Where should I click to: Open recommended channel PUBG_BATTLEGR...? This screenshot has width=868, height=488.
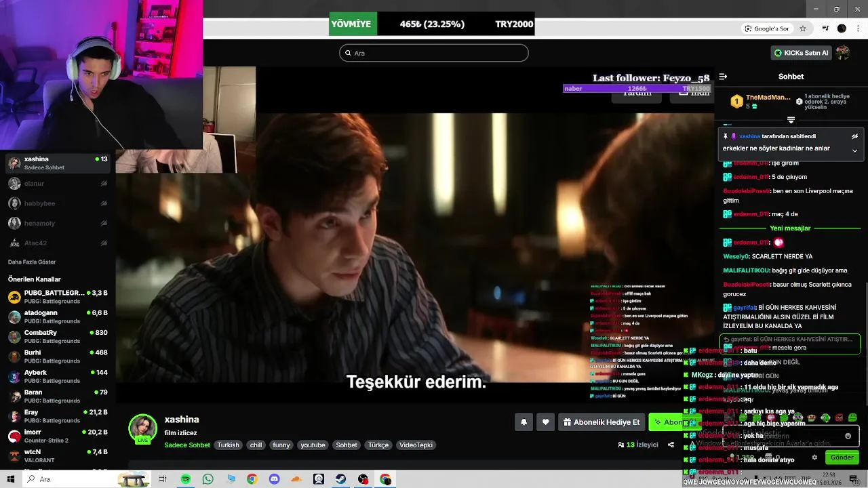58,297
